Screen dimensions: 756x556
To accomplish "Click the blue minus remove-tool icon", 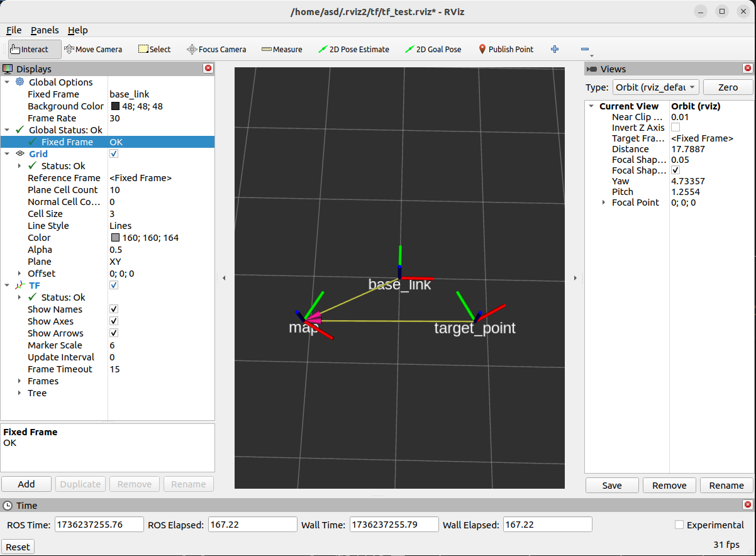I will 585,49.
